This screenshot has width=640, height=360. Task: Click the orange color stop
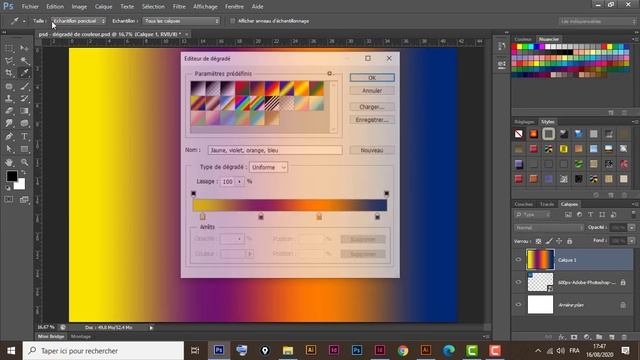point(319,216)
